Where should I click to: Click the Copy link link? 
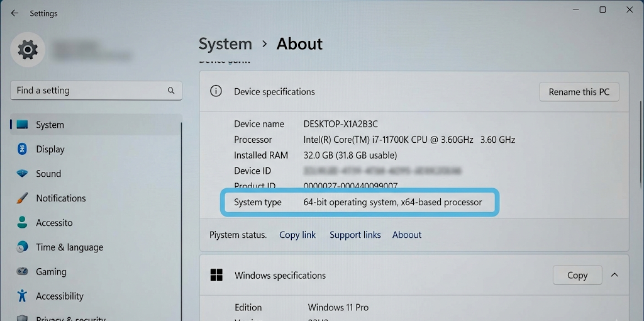coord(297,235)
